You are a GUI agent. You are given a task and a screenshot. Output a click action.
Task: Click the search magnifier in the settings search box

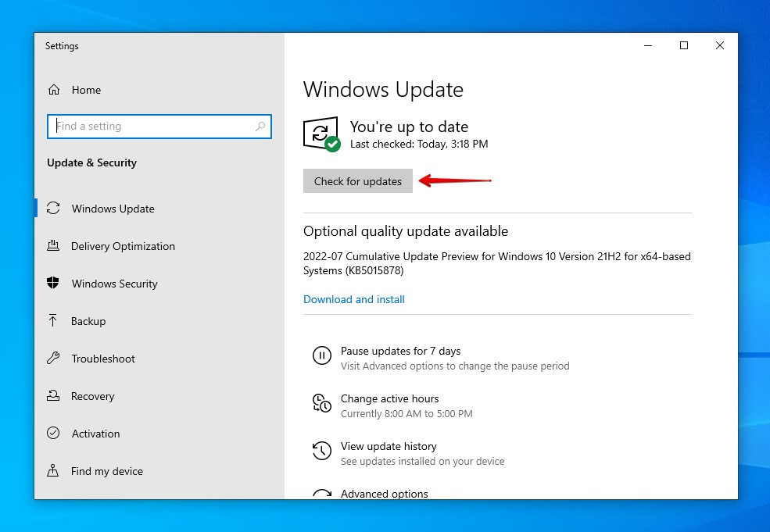(x=260, y=127)
